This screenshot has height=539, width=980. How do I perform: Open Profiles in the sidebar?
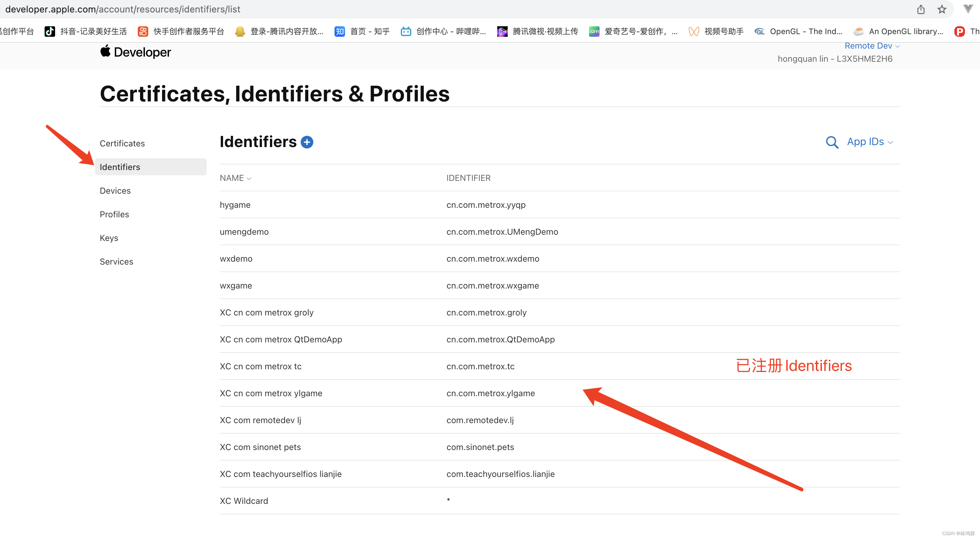(114, 214)
